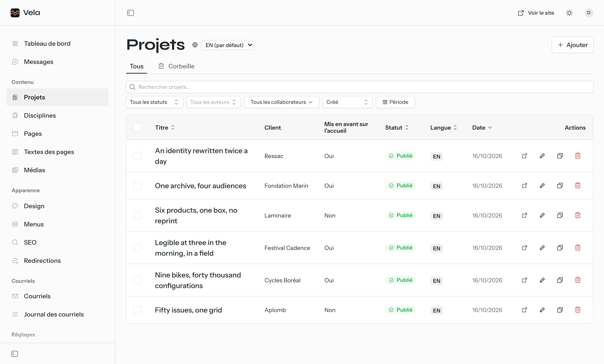Open the user avatar D menu
This screenshot has height=364, width=604.
(588, 13)
